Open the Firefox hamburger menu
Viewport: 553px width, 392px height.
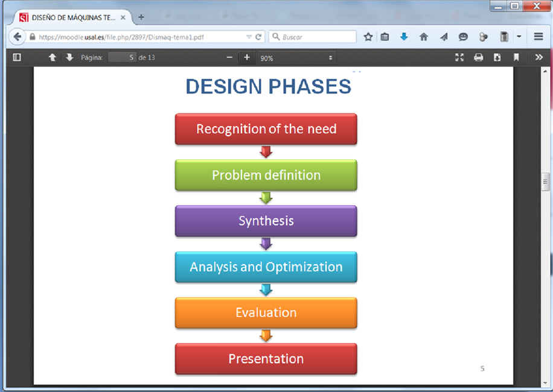(539, 37)
